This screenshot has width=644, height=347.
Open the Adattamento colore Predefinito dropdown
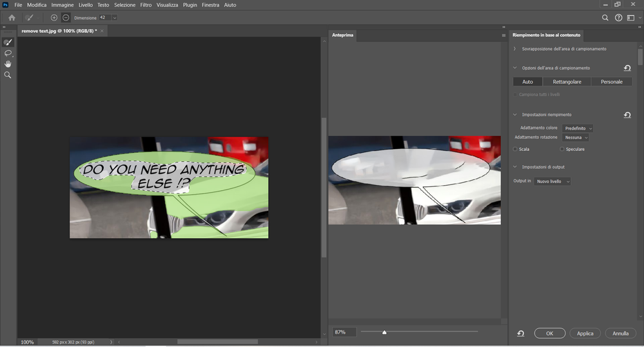pos(578,128)
